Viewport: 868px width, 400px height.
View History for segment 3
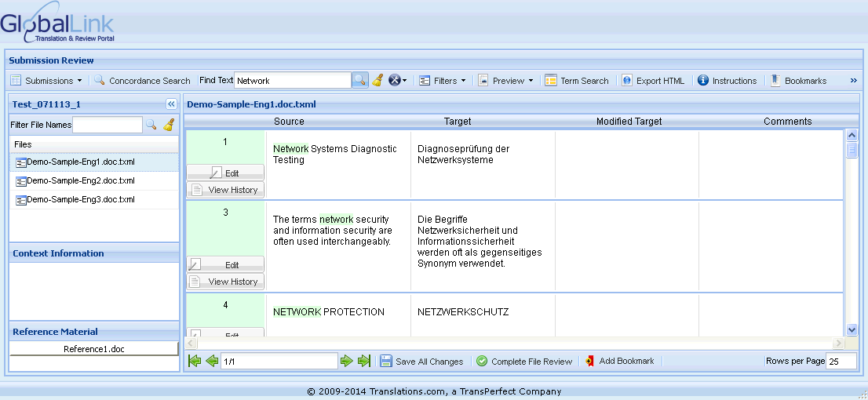[225, 282]
